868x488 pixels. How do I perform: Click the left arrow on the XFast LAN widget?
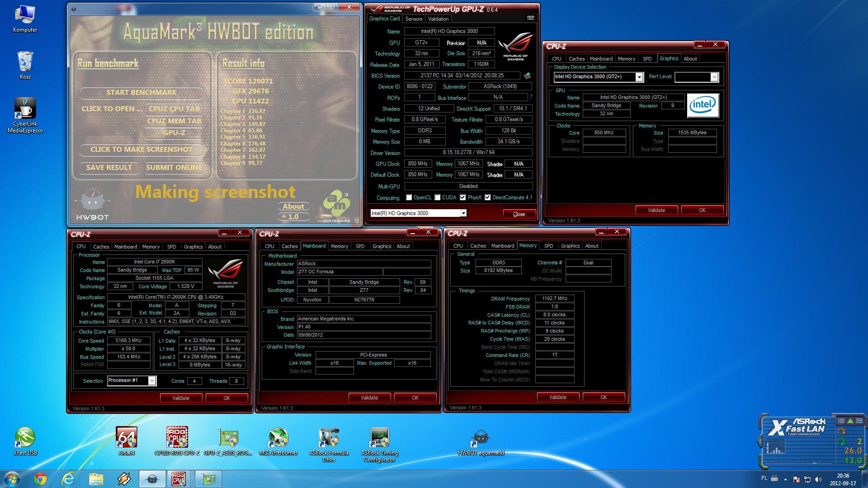pyautogui.click(x=759, y=441)
